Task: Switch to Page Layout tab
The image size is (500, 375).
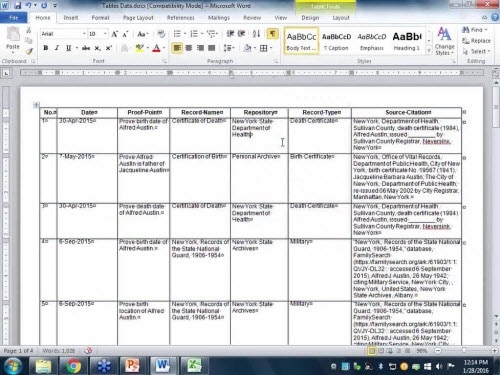Action: tap(138, 18)
